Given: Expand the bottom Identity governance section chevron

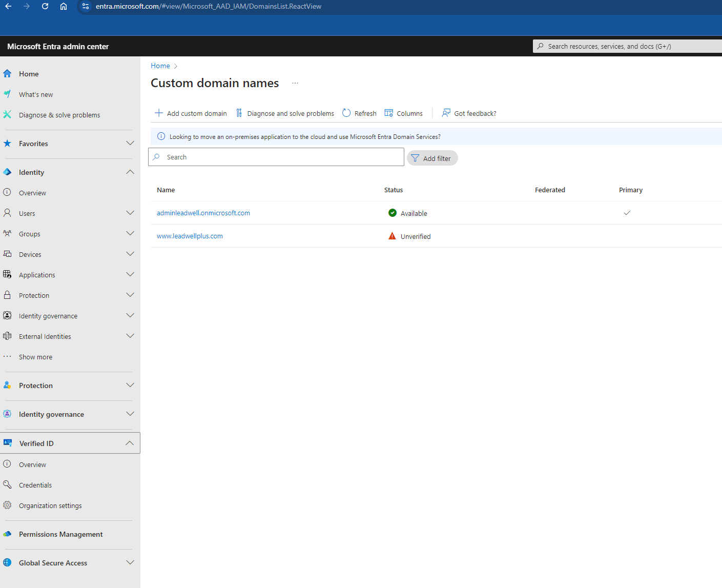Looking at the screenshot, I should 130,414.
